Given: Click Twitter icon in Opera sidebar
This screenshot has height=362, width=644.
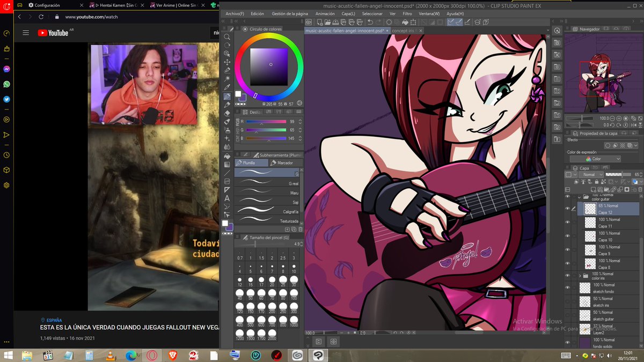Looking at the screenshot, I should (6, 99).
